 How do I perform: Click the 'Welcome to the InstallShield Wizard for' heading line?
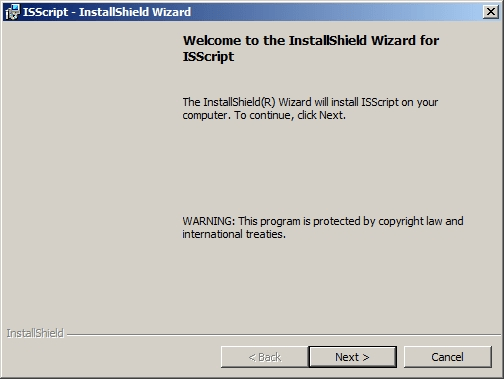point(311,40)
